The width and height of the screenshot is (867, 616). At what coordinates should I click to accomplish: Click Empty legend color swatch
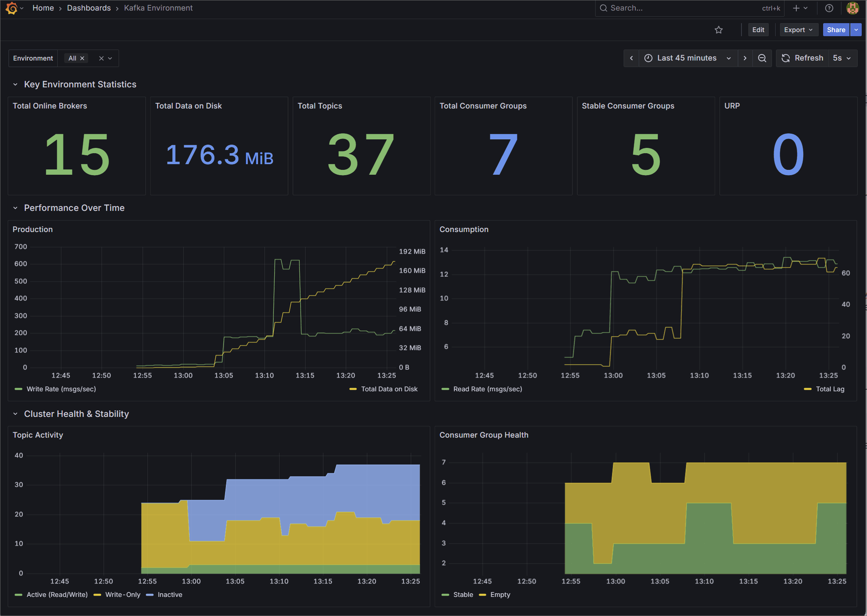point(483,595)
